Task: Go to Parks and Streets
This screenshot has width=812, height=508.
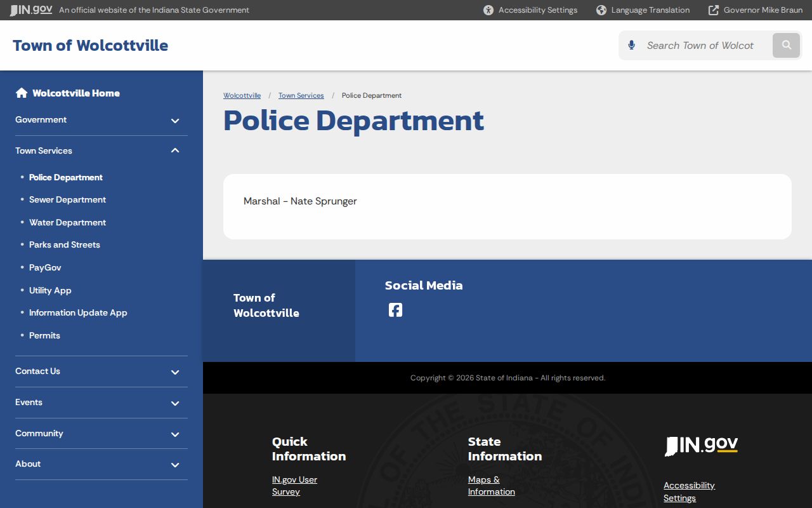Action: [65, 244]
